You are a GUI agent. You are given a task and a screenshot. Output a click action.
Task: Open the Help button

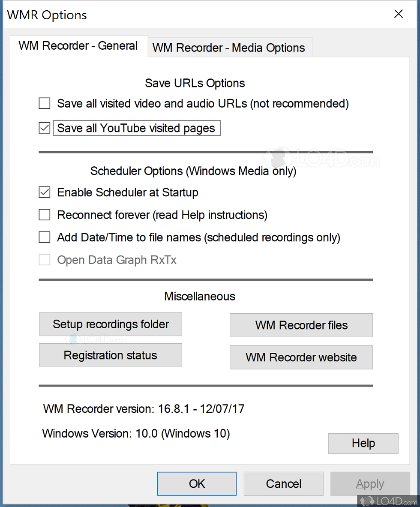363,443
